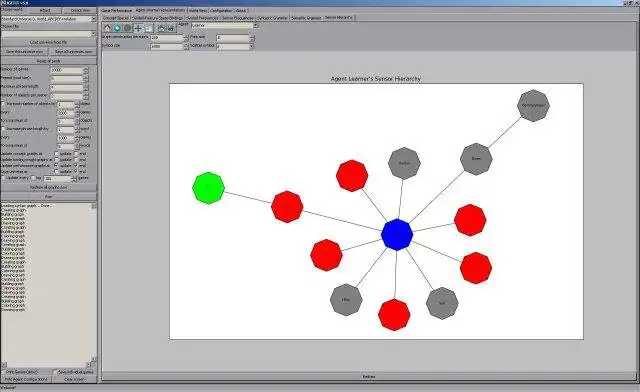Image resolution: width=640 pixels, height=392 pixels.
Task: Open the Agent dropdown showing Learner
Action: [225, 25]
